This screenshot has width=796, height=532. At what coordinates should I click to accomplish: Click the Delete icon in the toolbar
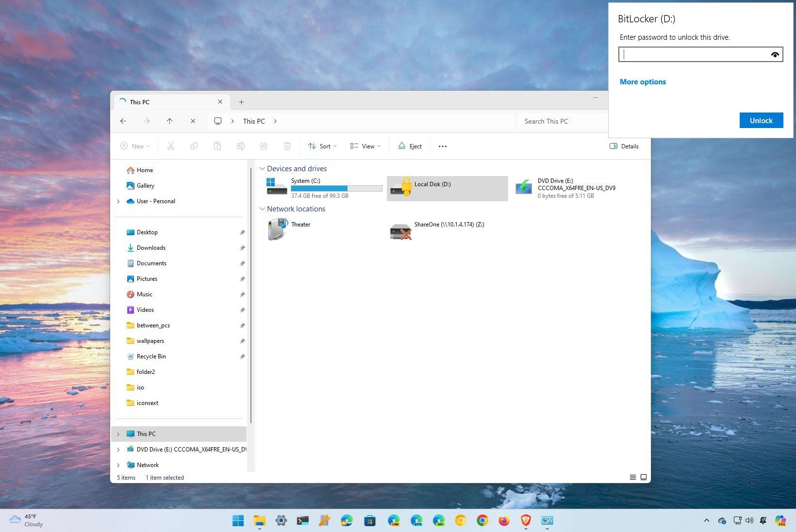point(287,146)
